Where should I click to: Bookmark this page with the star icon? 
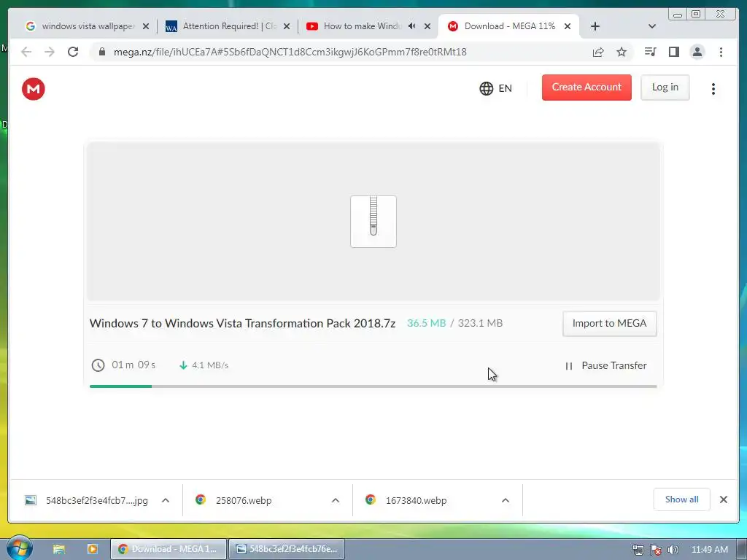(622, 52)
